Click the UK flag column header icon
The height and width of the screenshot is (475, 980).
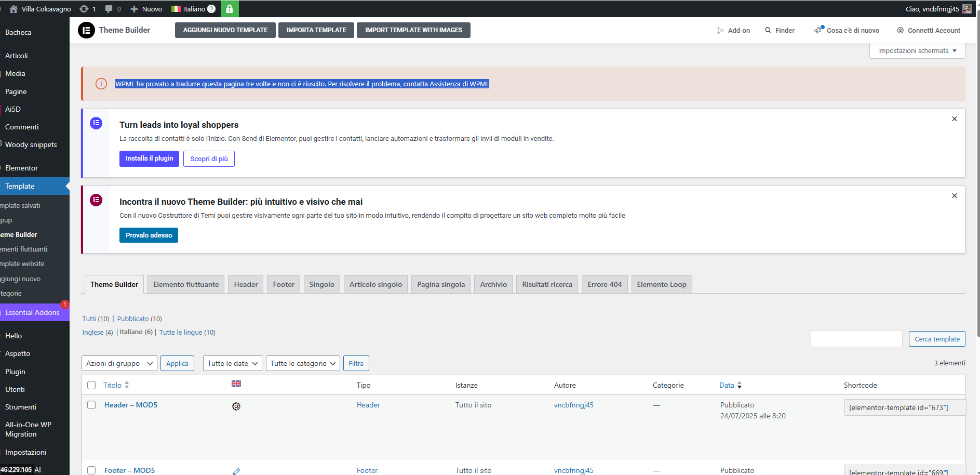(236, 384)
